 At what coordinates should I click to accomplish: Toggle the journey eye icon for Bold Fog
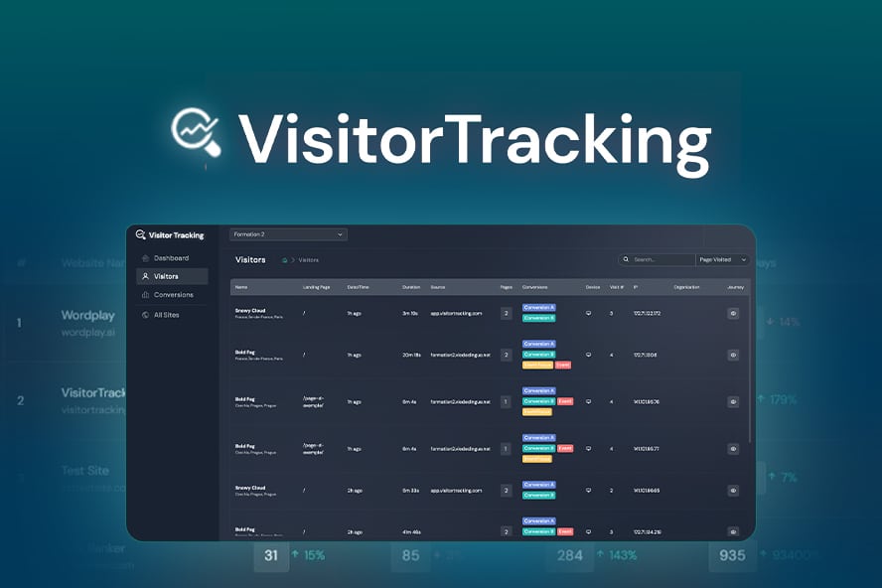[x=733, y=355]
